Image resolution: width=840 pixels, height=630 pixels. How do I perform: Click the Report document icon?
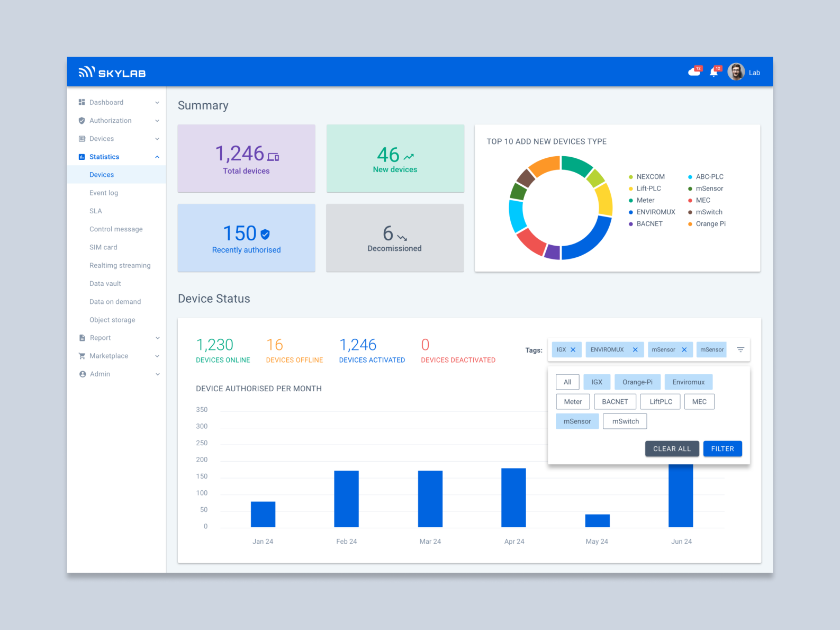click(x=82, y=338)
